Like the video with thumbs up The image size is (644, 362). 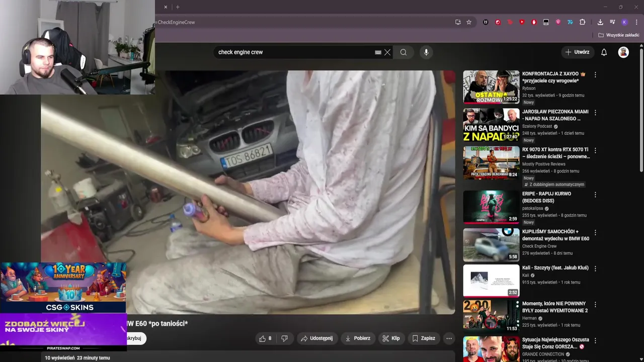click(265, 338)
